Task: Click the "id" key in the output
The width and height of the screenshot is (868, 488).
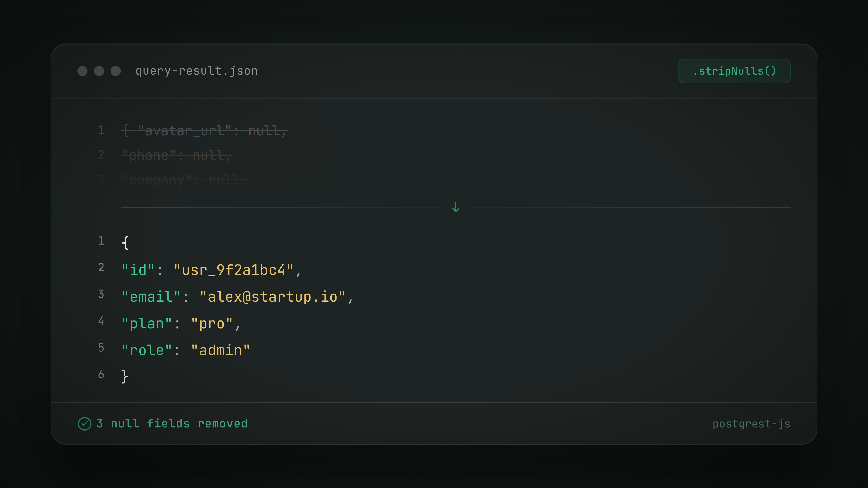Action: pyautogui.click(x=138, y=270)
